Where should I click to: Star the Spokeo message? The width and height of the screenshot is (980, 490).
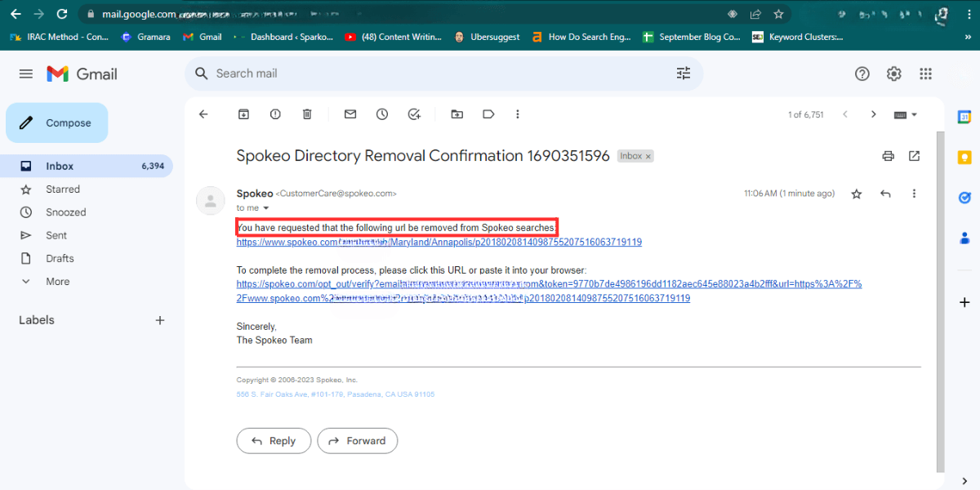857,194
